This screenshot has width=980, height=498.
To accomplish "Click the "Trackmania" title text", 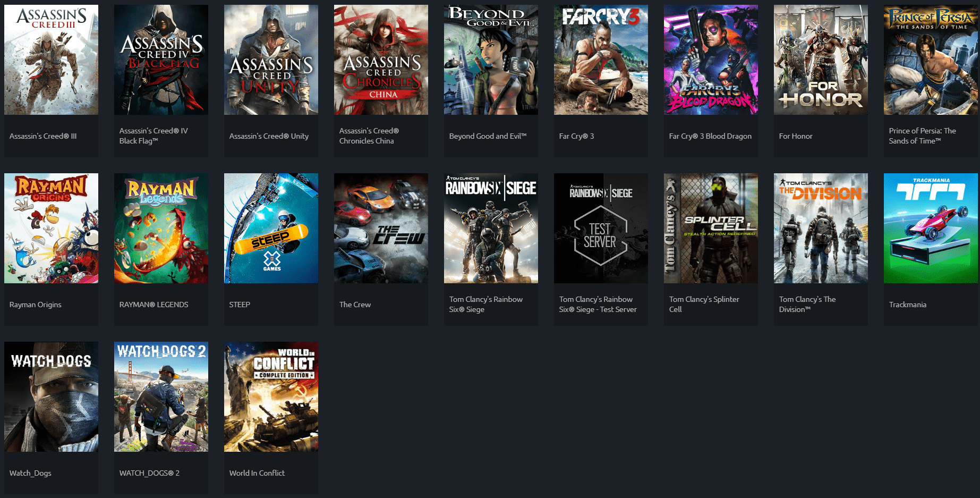I will pyautogui.click(x=908, y=305).
